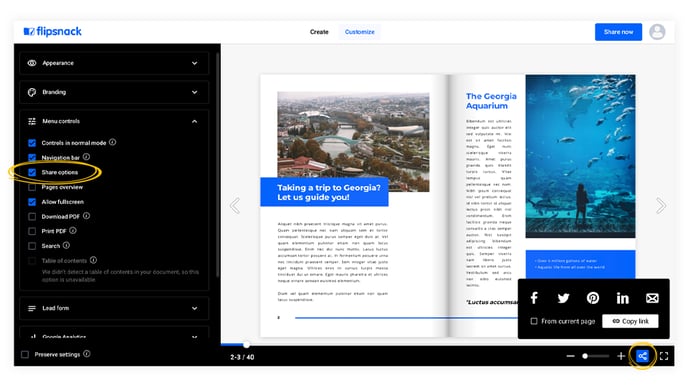Screen dimensions: 688x387
Task: Click 'Taking a trip to Georgia?' banner
Action: (324, 192)
